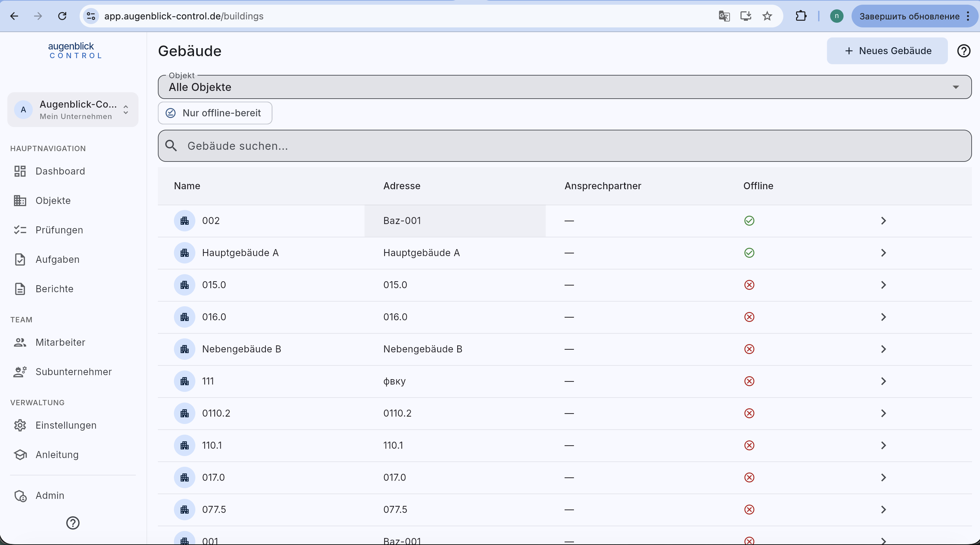Click the header help question icon

(x=964, y=50)
